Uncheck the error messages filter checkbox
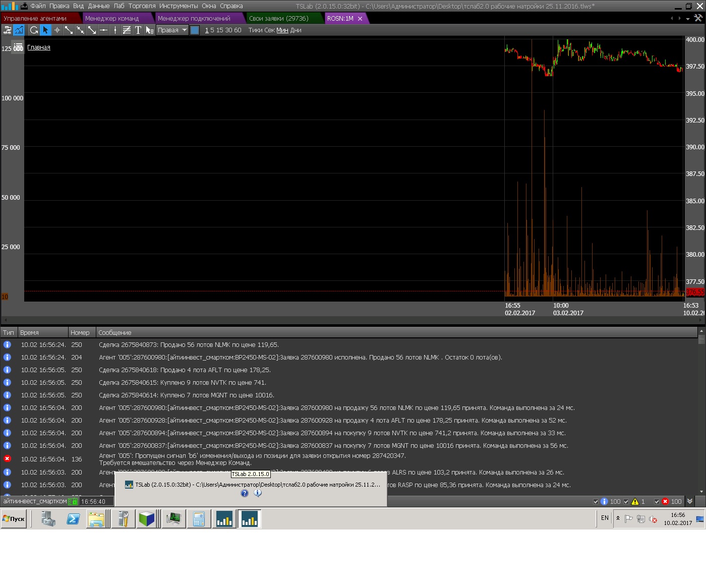Image resolution: width=706 pixels, height=588 pixels. coord(657,502)
